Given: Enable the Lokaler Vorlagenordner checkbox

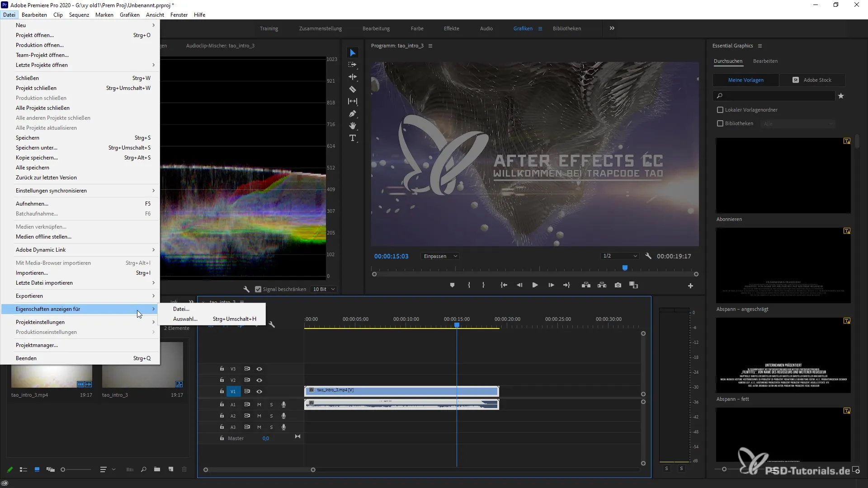Looking at the screenshot, I should click(720, 110).
